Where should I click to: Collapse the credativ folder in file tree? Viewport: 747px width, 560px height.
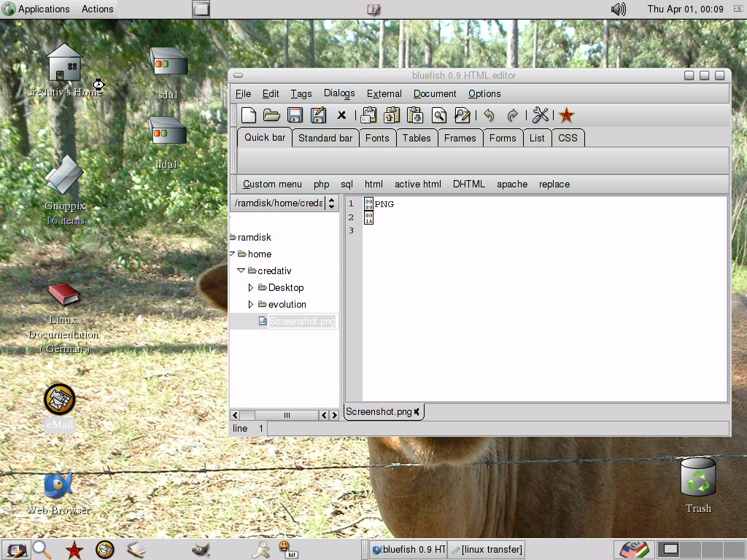click(241, 271)
